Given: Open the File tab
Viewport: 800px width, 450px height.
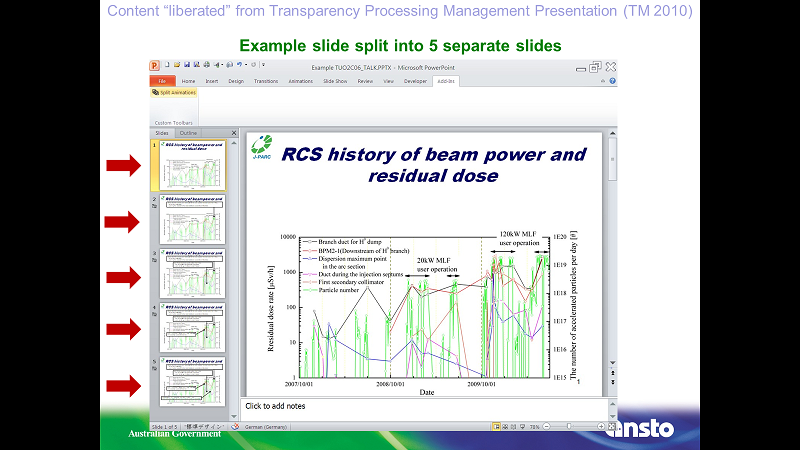Looking at the screenshot, I should coord(161,80).
